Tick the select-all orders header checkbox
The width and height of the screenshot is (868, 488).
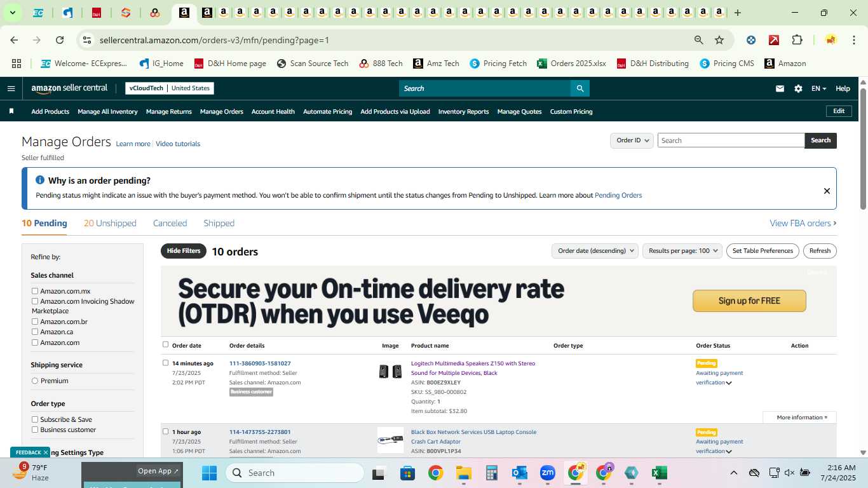coord(165,344)
